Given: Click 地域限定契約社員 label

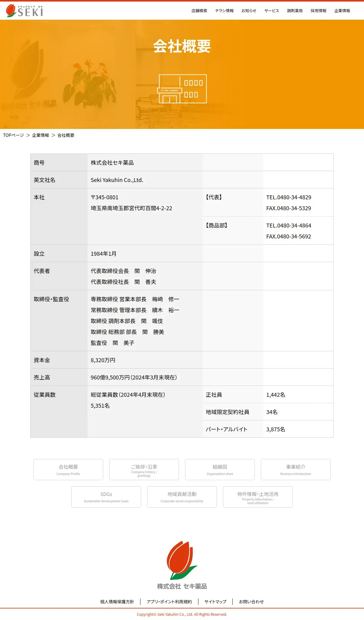Looking at the screenshot, I should (x=227, y=412).
